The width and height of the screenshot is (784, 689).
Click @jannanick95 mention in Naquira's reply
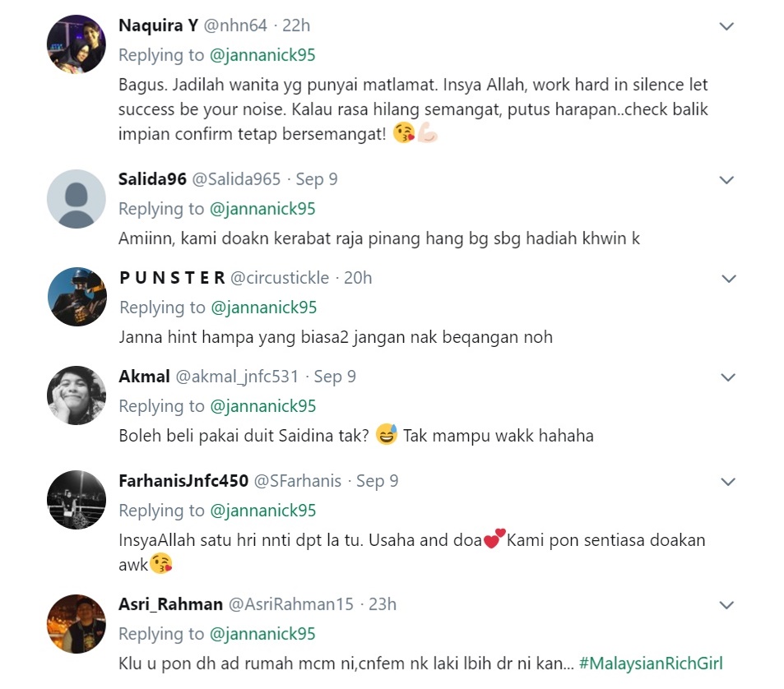(x=262, y=55)
